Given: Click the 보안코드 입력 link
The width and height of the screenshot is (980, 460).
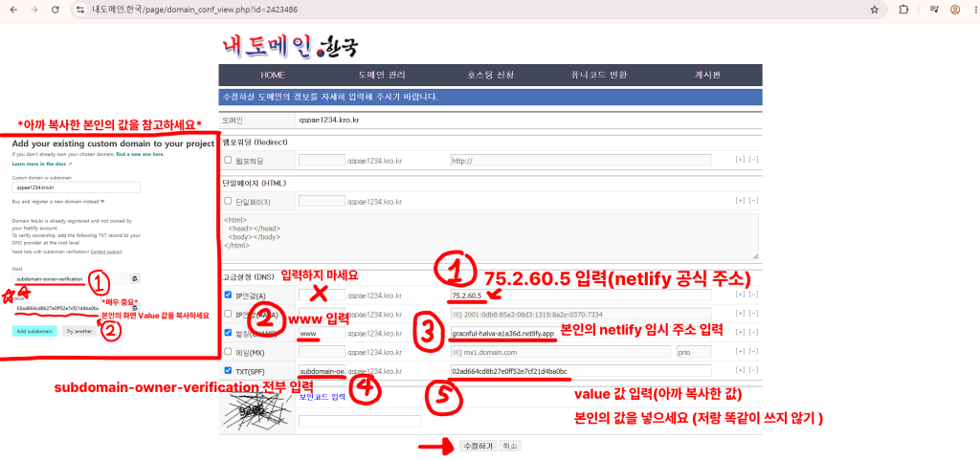Looking at the screenshot, I should (x=322, y=396).
